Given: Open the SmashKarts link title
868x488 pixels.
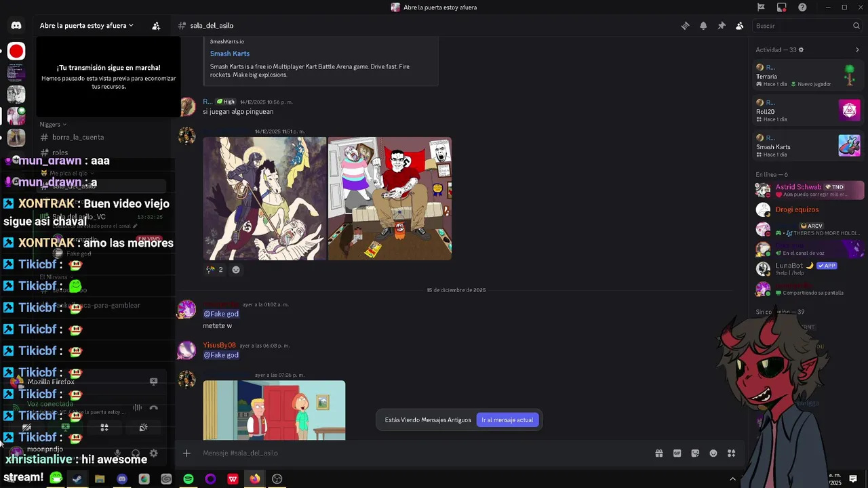Looking at the screenshot, I should 229,54.
